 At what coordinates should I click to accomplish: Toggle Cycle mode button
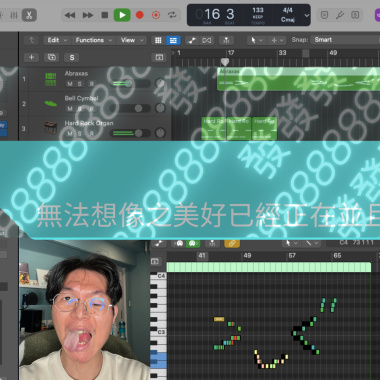172,15
